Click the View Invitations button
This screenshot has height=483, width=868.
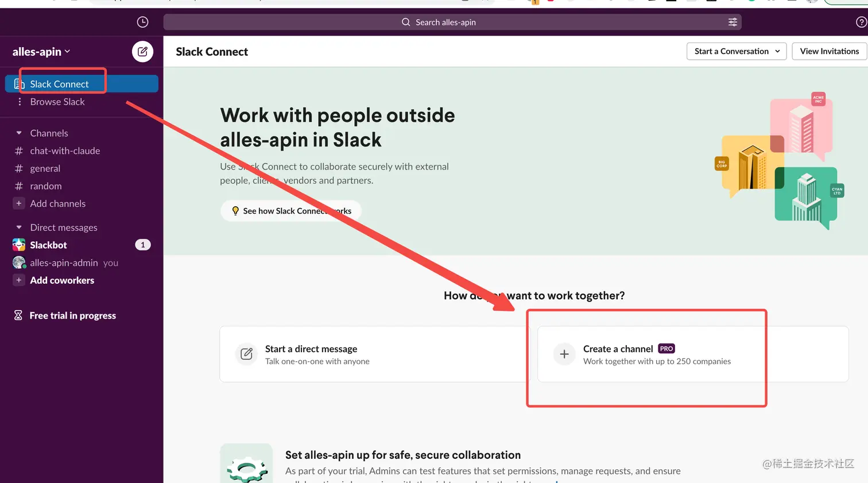pos(830,51)
